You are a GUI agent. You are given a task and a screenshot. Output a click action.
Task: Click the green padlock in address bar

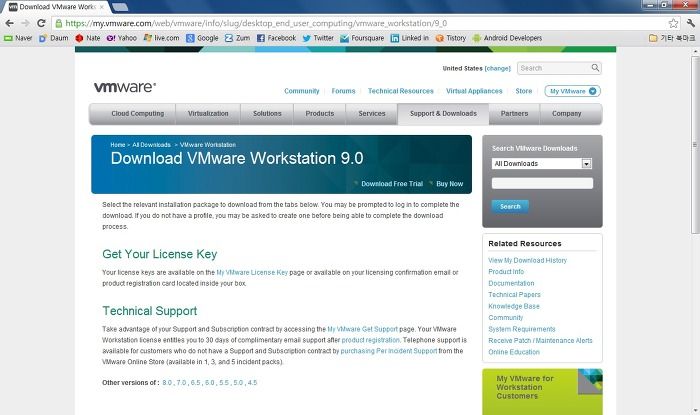[x=58, y=23]
